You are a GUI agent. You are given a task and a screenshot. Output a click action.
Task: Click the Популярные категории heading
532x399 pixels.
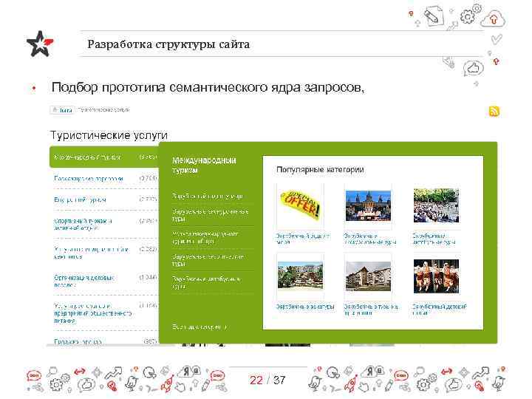[x=320, y=169]
